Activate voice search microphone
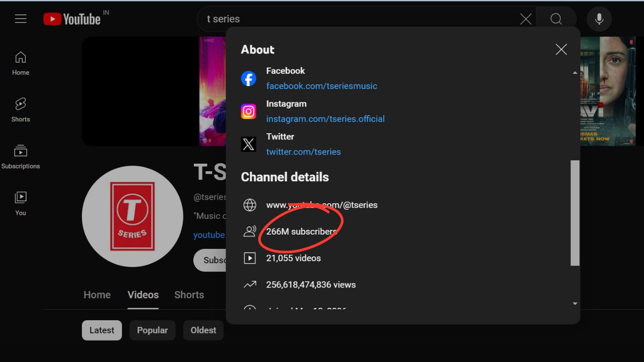Image resolution: width=644 pixels, height=362 pixels. [x=599, y=19]
